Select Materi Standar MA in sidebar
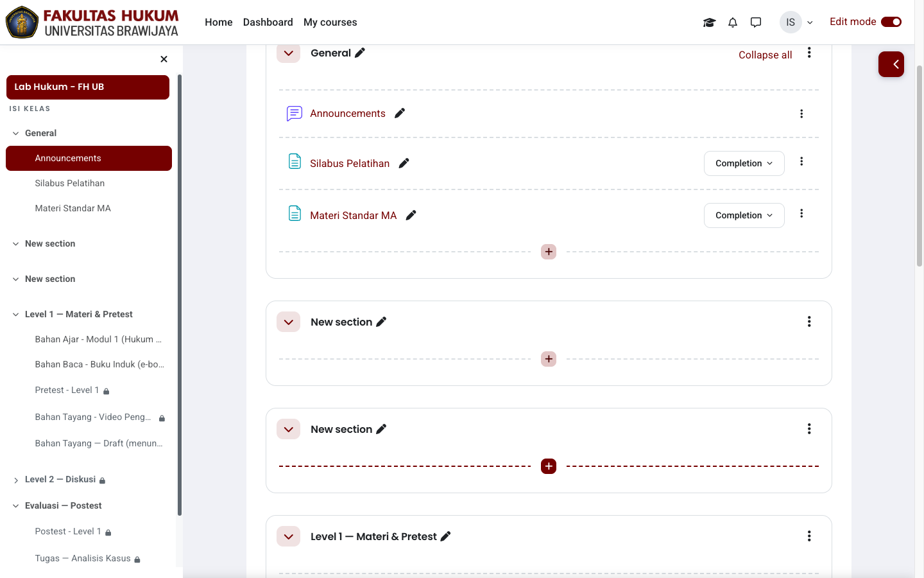The width and height of the screenshot is (924, 578). (73, 208)
